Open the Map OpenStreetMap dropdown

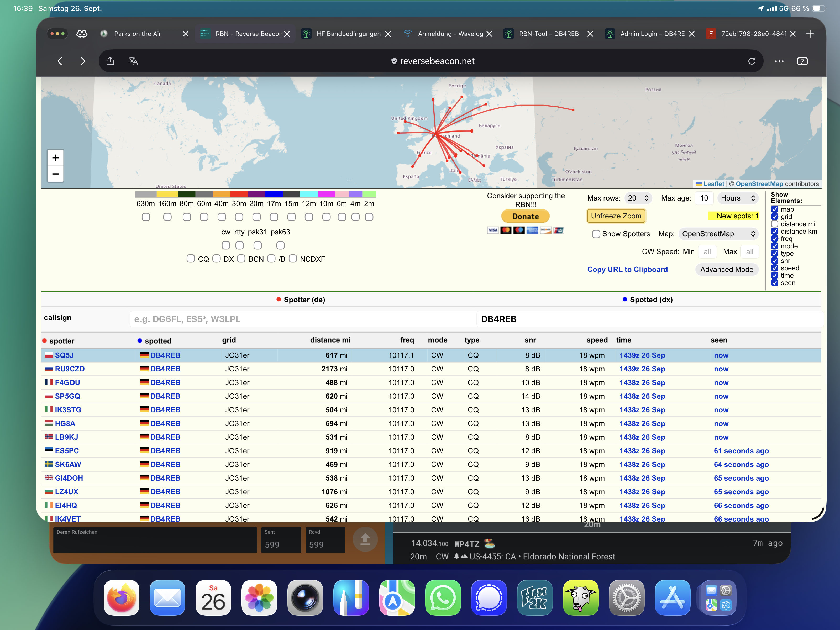click(718, 234)
